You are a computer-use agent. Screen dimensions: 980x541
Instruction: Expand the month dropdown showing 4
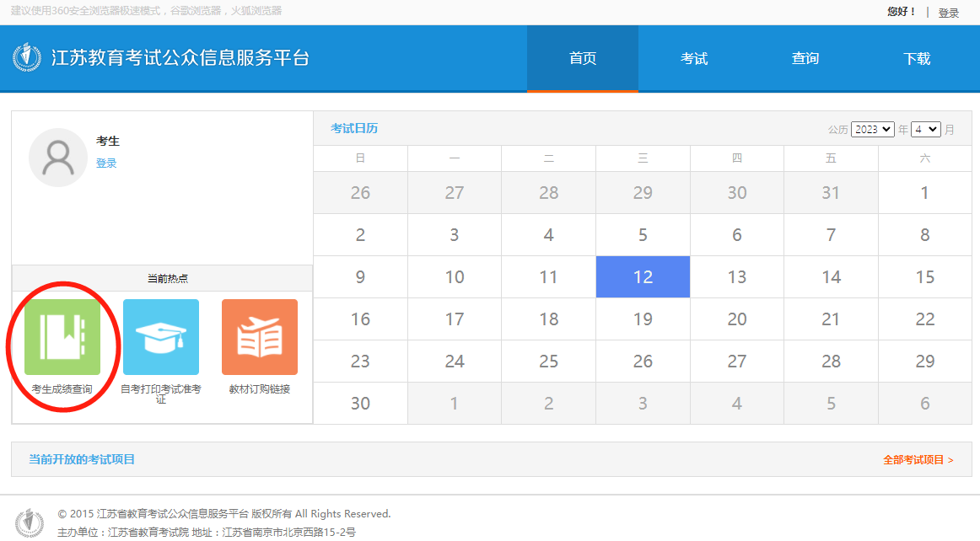(x=925, y=130)
